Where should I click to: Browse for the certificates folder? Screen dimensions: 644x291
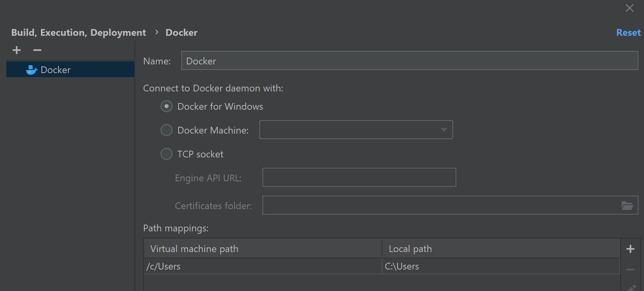tap(627, 206)
